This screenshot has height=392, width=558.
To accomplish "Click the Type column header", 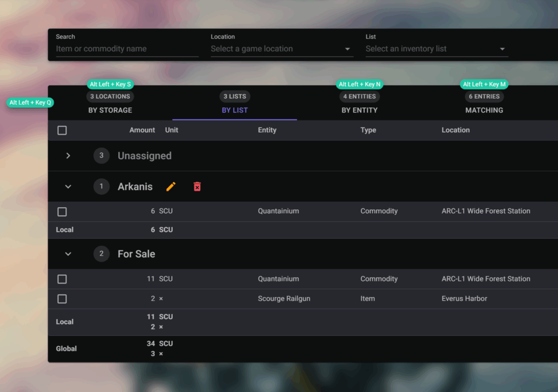I will pos(368,130).
